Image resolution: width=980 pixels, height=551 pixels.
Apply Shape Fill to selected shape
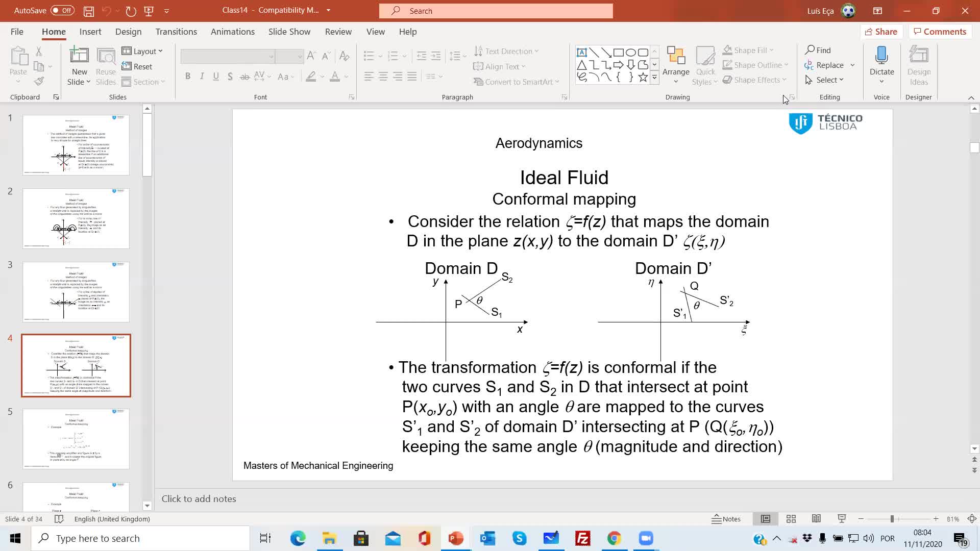click(x=747, y=49)
